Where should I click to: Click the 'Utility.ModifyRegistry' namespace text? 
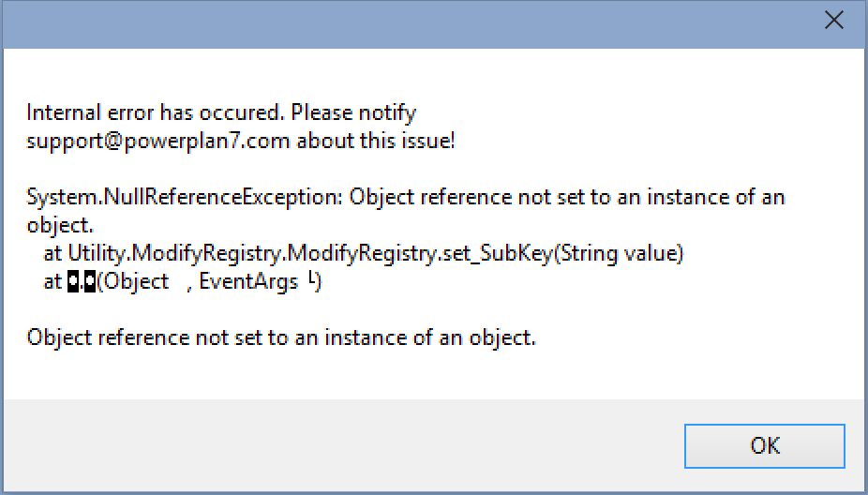[x=175, y=253]
